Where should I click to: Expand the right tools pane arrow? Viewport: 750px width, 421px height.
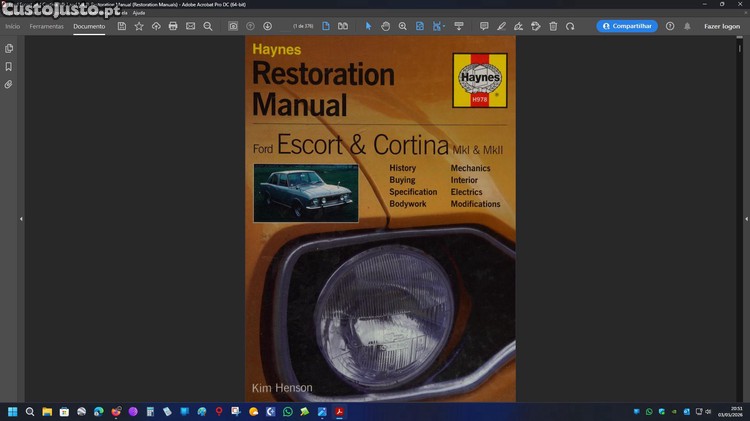[x=746, y=219]
